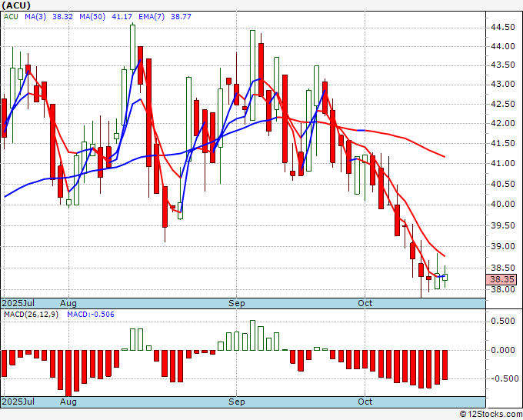Click the tallest green MACD bar in September

[x=252, y=335]
